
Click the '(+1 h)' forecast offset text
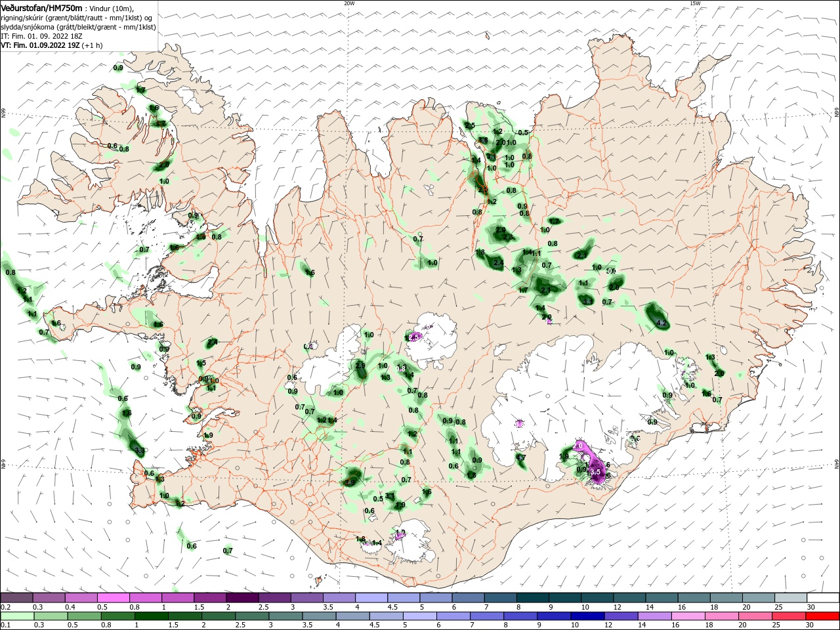click(x=92, y=46)
